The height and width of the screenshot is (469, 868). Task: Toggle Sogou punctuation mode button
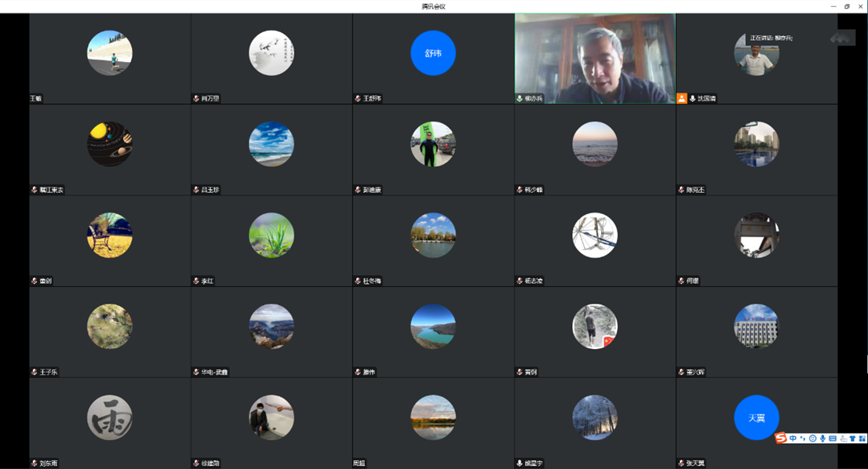click(802, 438)
